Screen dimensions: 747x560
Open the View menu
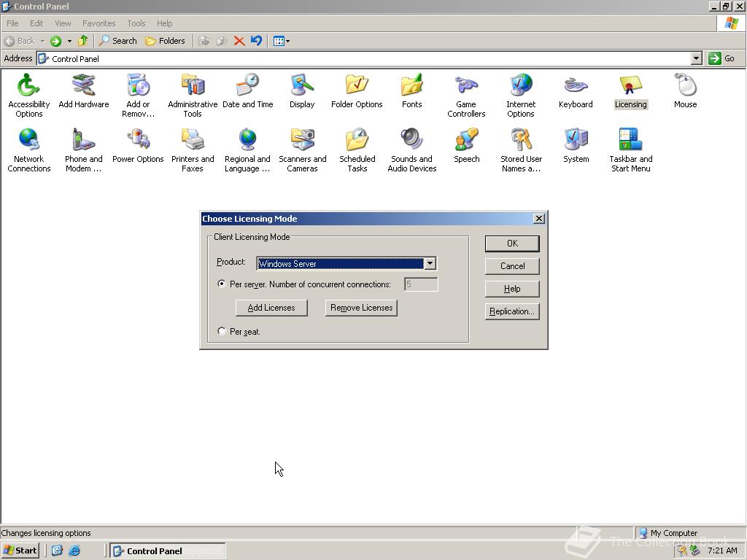coord(63,23)
